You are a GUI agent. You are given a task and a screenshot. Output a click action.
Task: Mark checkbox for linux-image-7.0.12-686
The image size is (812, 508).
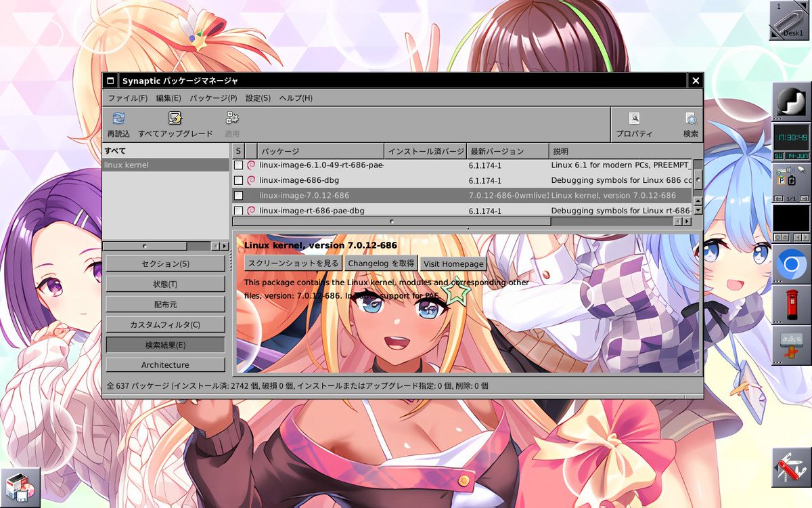coord(238,196)
